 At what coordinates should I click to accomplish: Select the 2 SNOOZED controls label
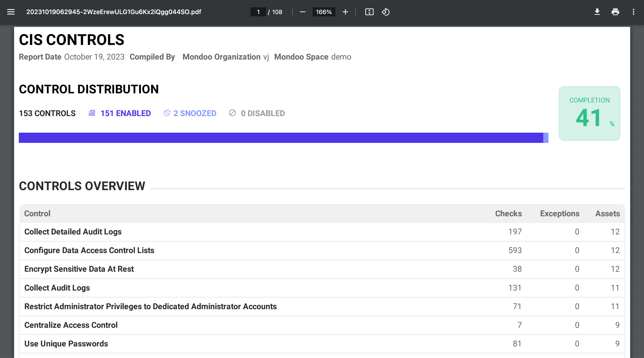(195, 113)
